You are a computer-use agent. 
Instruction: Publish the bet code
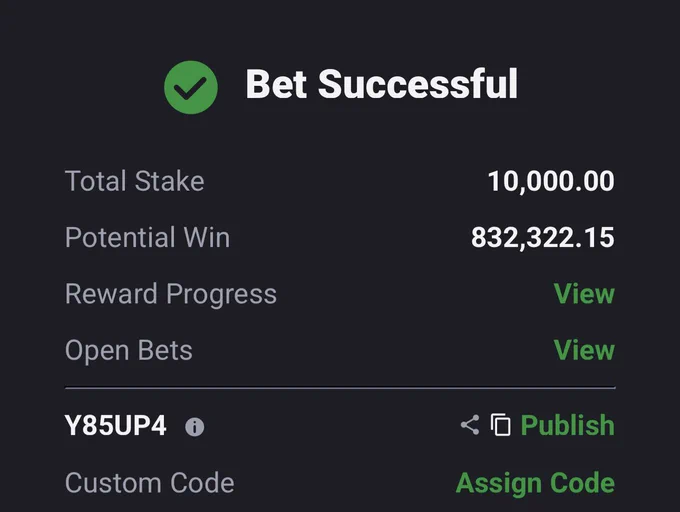pyautogui.click(x=568, y=425)
